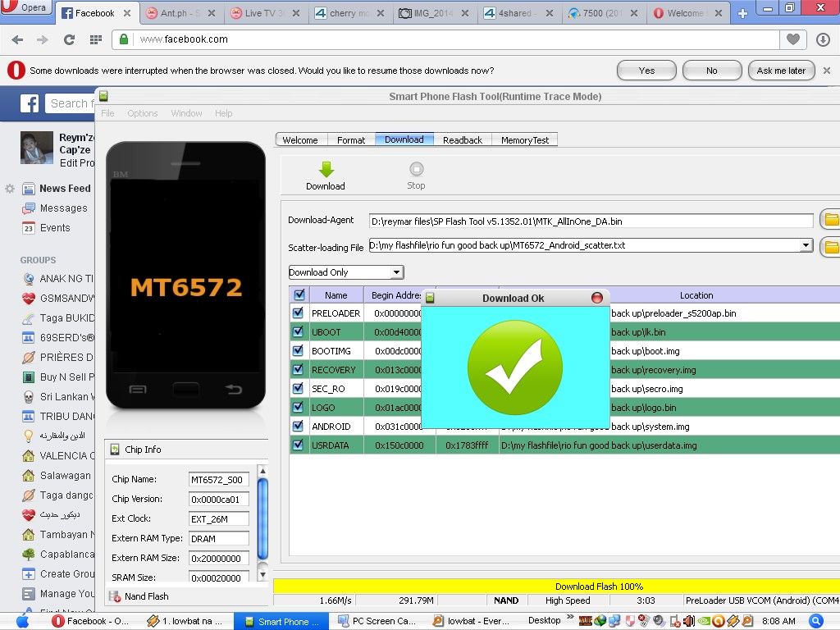Browse for Download-Agent file via folder icon
Viewport: 840px width, 630px height.
830,220
